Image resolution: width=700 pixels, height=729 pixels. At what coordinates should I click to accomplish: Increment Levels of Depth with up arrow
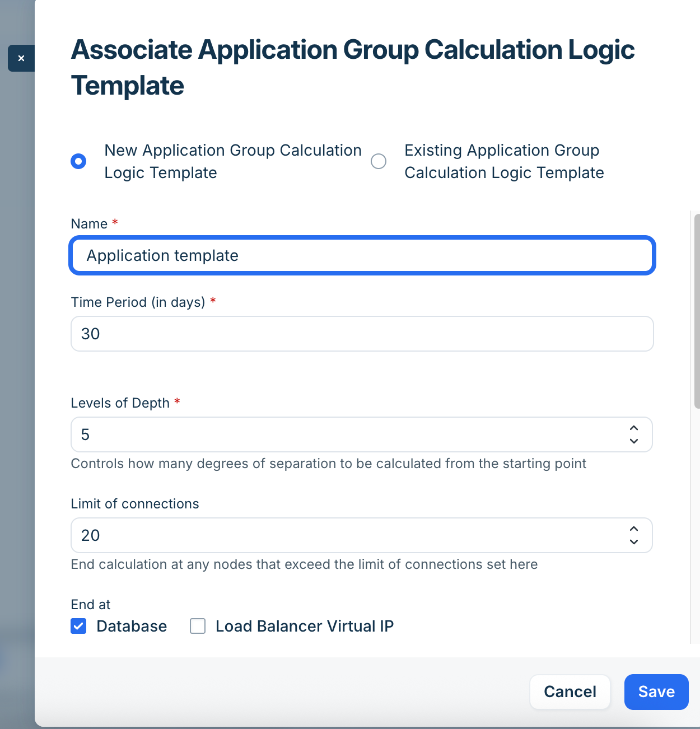pyautogui.click(x=634, y=428)
